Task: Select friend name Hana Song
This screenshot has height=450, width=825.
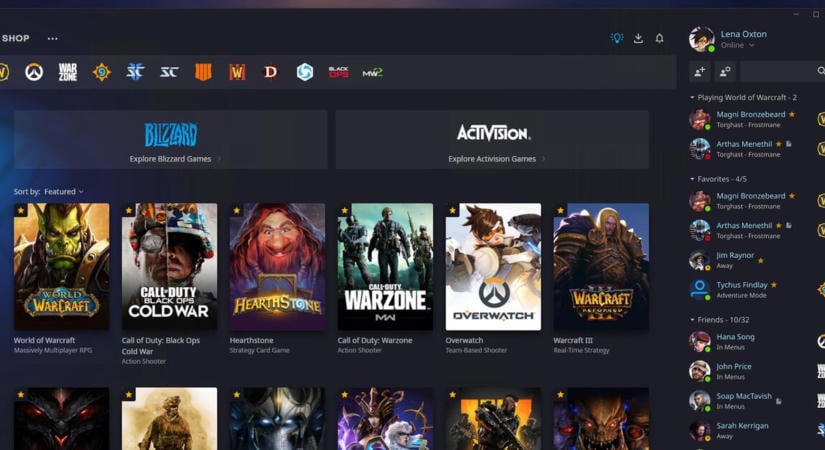Action: [736, 336]
